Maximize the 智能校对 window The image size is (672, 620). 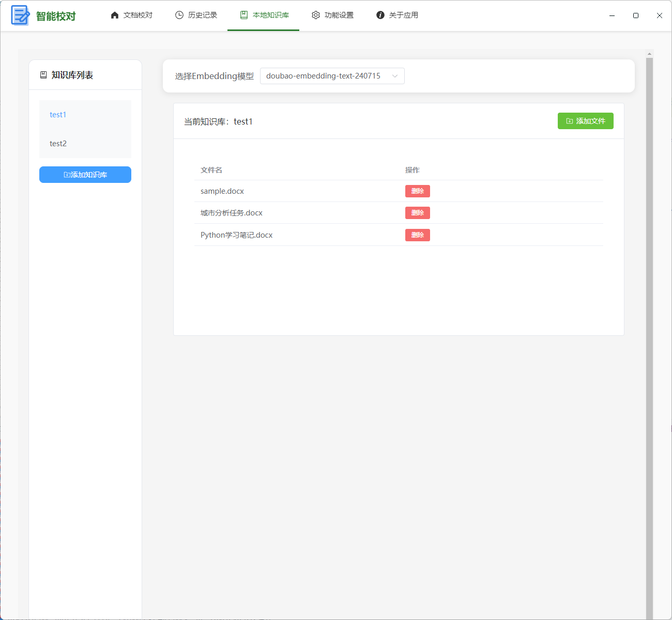click(636, 16)
